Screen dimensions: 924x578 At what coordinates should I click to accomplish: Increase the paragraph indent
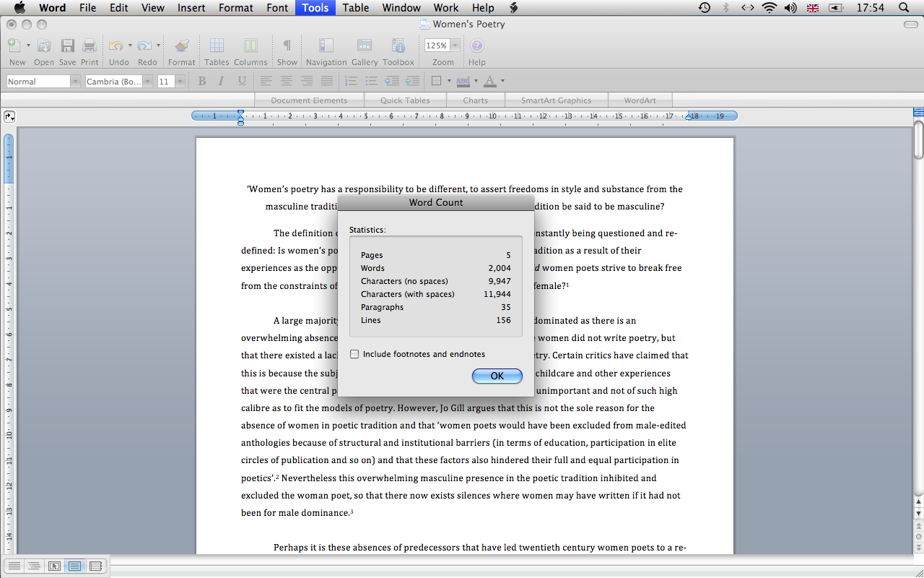point(412,81)
